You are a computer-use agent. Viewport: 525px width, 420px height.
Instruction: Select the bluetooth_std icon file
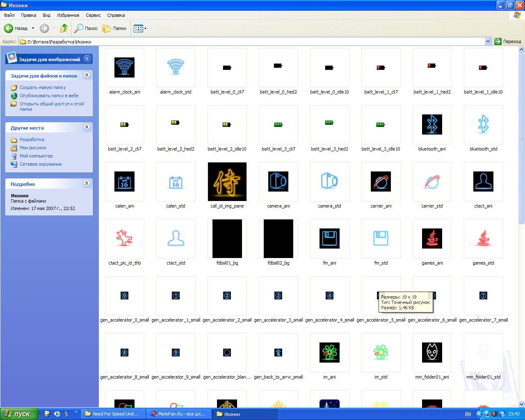[484, 125]
